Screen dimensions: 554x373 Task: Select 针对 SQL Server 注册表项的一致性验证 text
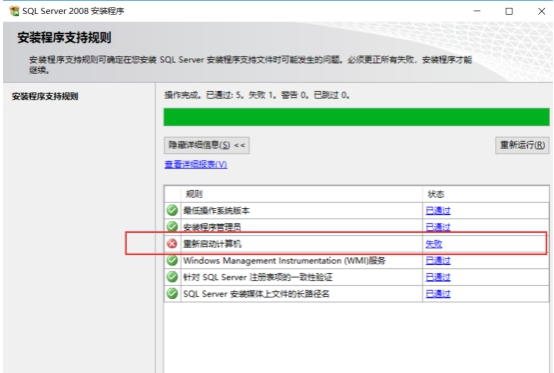click(x=258, y=277)
